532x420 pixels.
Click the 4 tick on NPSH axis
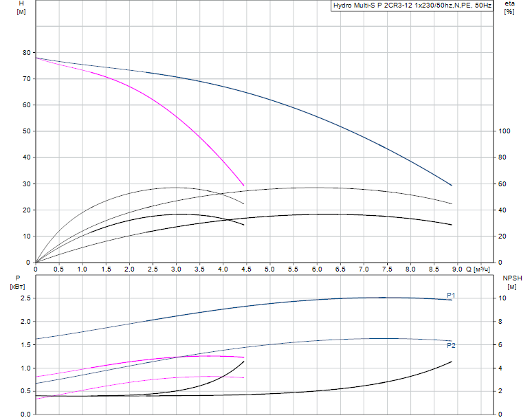(x=500, y=368)
